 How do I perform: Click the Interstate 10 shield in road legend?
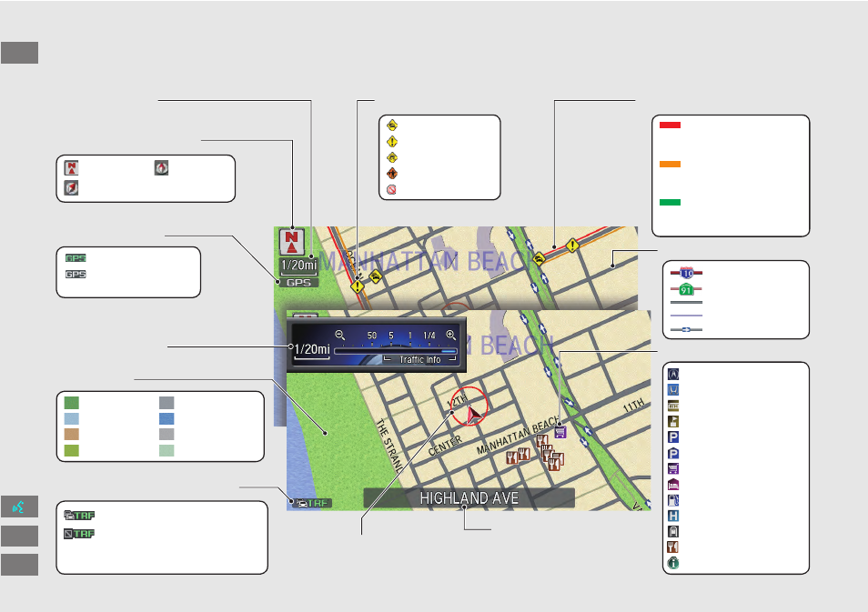tap(686, 272)
